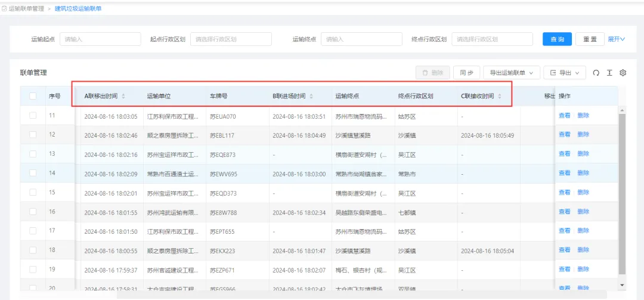Image resolution: width=644 pixels, height=300 pixels.
Task: Open the row density (height) icon
Action: 609,73
